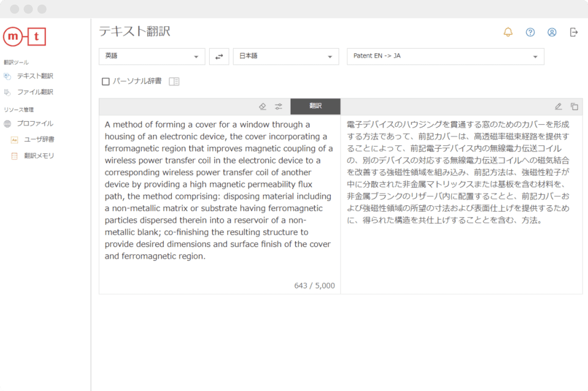588x391 pixels.
Task: Clear source text with eraser icon
Action: point(263,107)
